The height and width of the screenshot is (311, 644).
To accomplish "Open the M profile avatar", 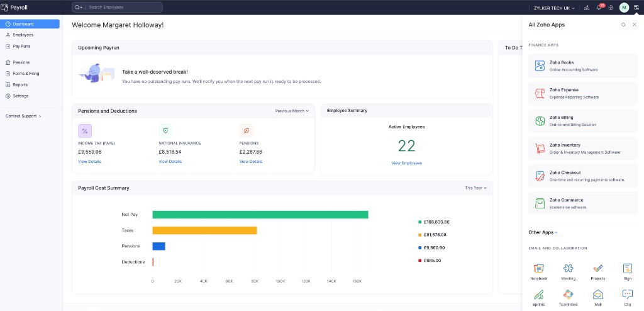I will pyautogui.click(x=624, y=8).
